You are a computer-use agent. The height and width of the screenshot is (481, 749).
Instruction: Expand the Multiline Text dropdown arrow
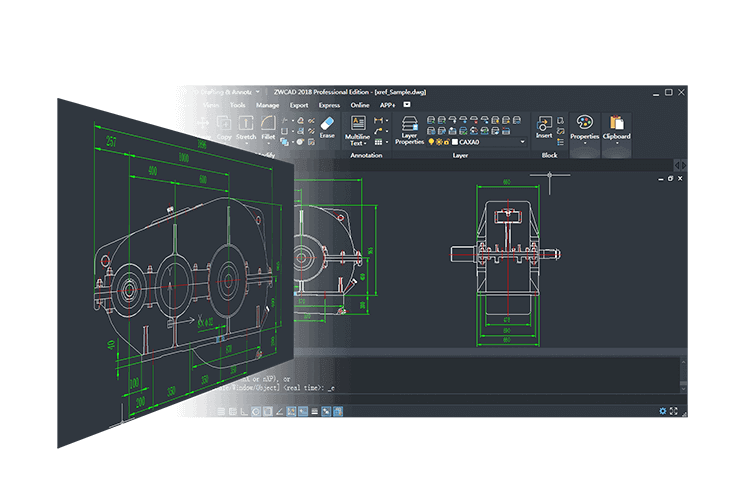[366, 143]
